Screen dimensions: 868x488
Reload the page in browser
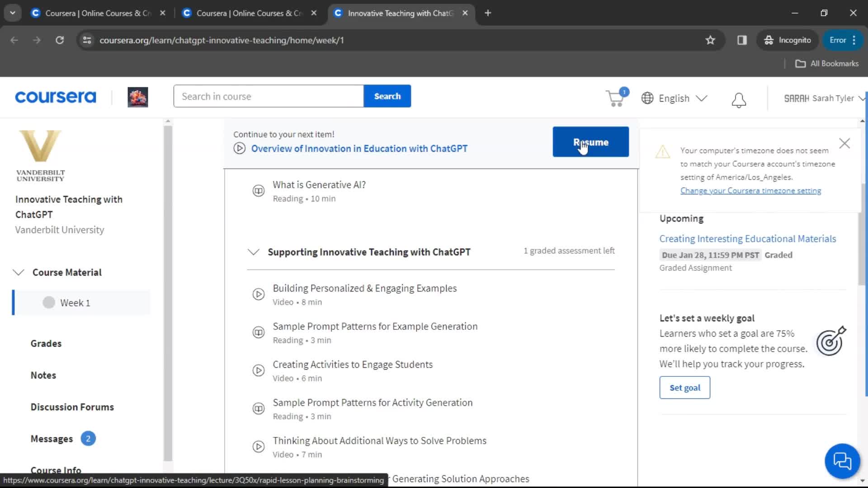[x=60, y=40]
